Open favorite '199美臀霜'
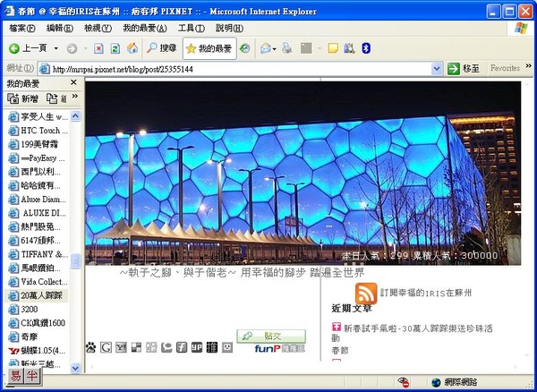 coord(34,144)
